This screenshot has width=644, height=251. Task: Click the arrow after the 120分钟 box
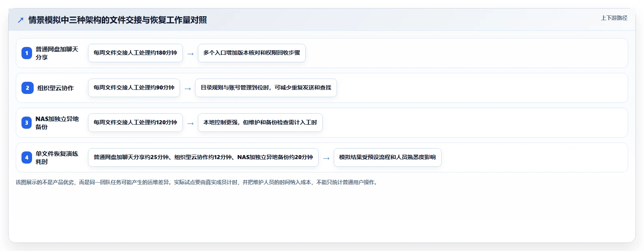point(190,123)
